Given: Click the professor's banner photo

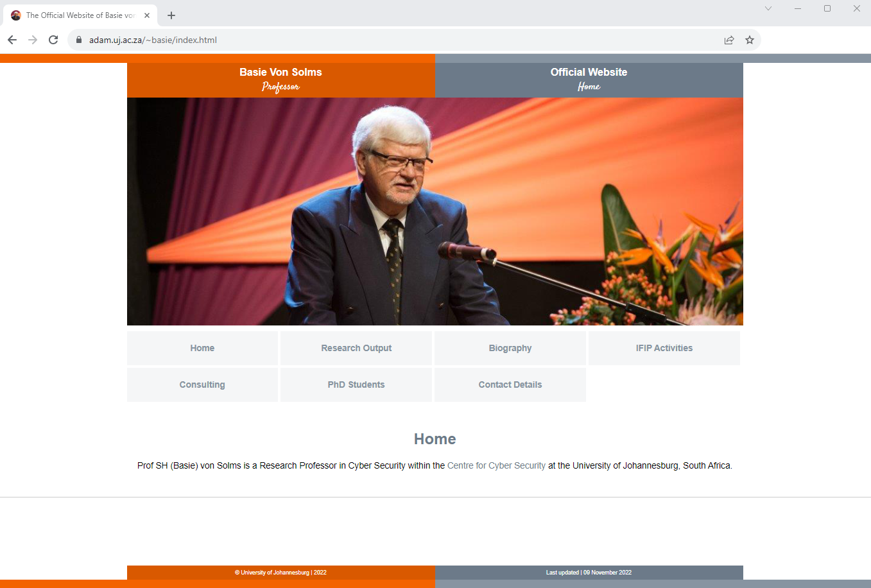Looking at the screenshot, I should click(x=435, y=211).
